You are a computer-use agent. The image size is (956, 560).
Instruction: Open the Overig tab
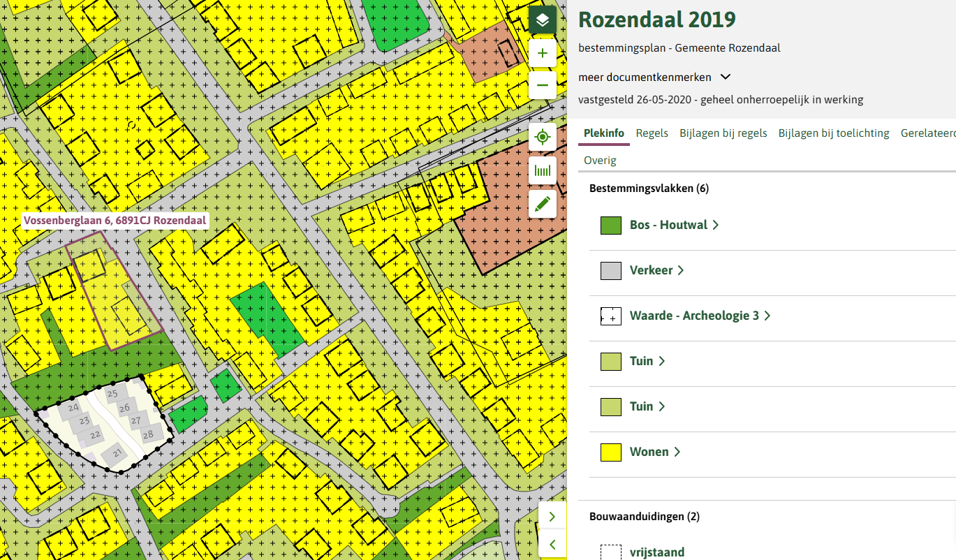point(600,161)
